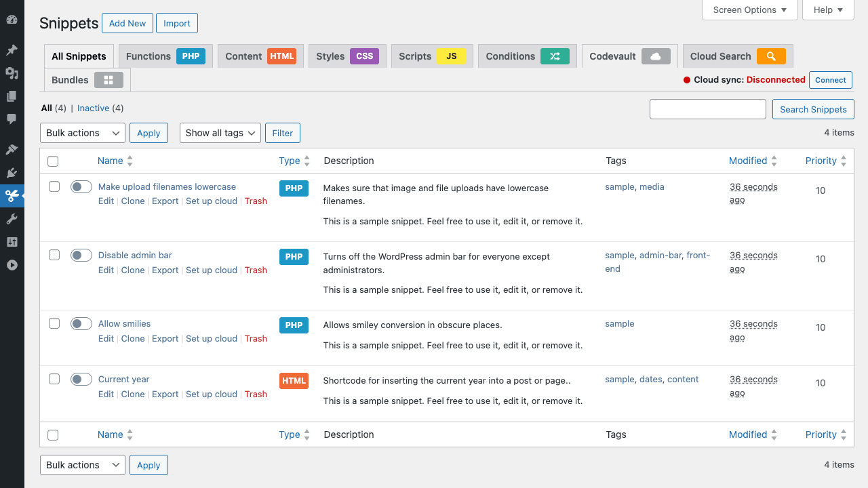Click the purple CSS badge on Styles tab
Image resolution: width=868 pixels, height=488 pixels.
click(x=364, y=56)
